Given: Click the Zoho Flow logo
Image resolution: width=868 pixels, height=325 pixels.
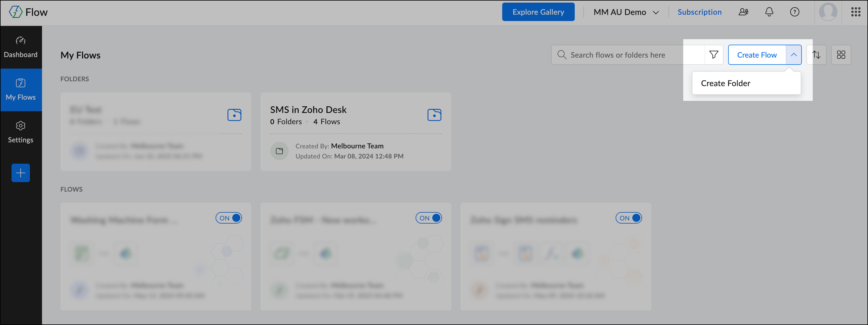Looking at the screenshot, I should 28,12.
